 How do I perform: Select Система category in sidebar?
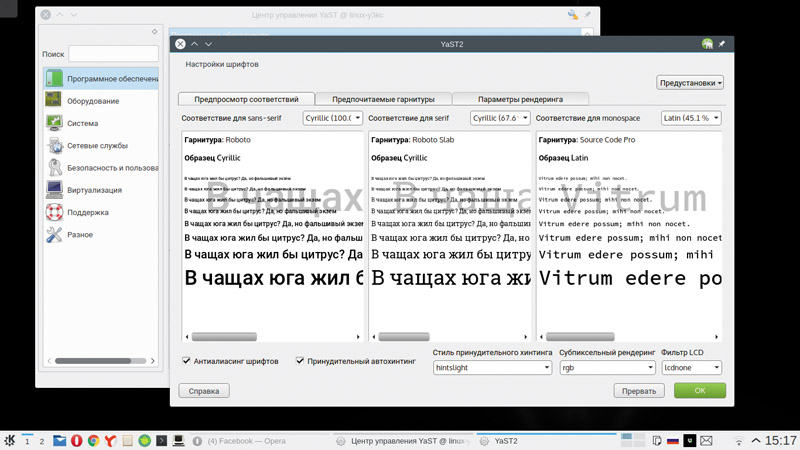pos(101,123)
